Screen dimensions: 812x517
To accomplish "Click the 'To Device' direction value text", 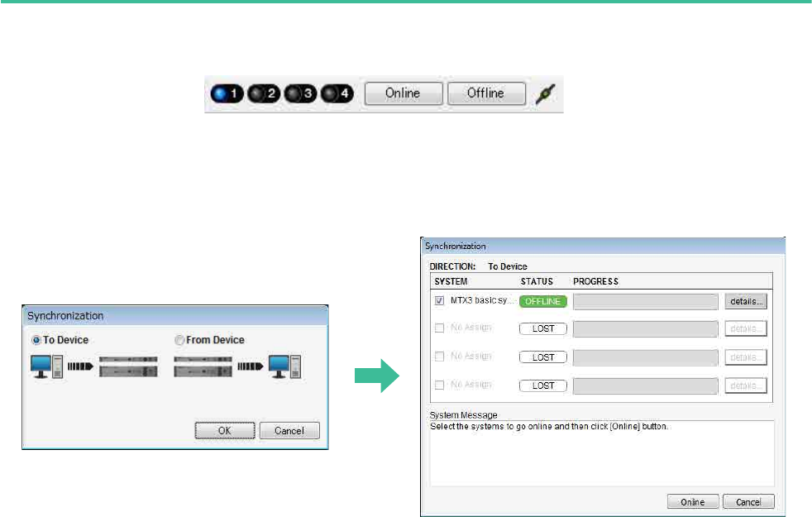I will click(508, 267).
